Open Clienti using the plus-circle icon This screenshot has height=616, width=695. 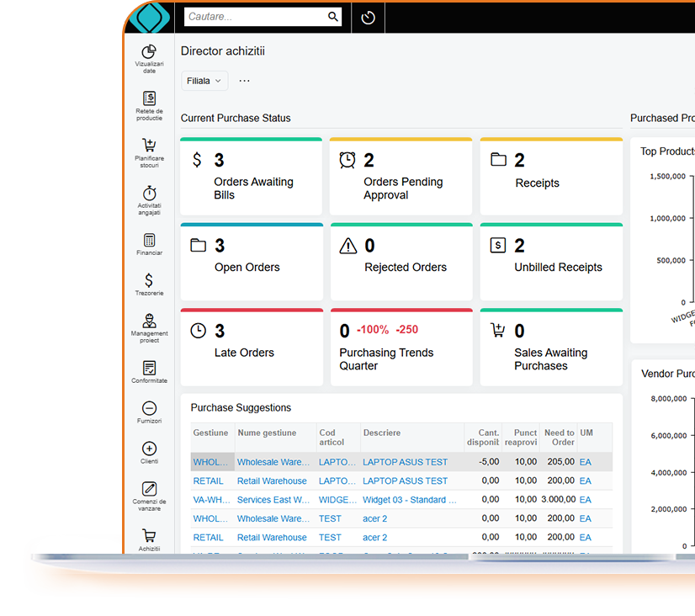[x=149, y=450]
